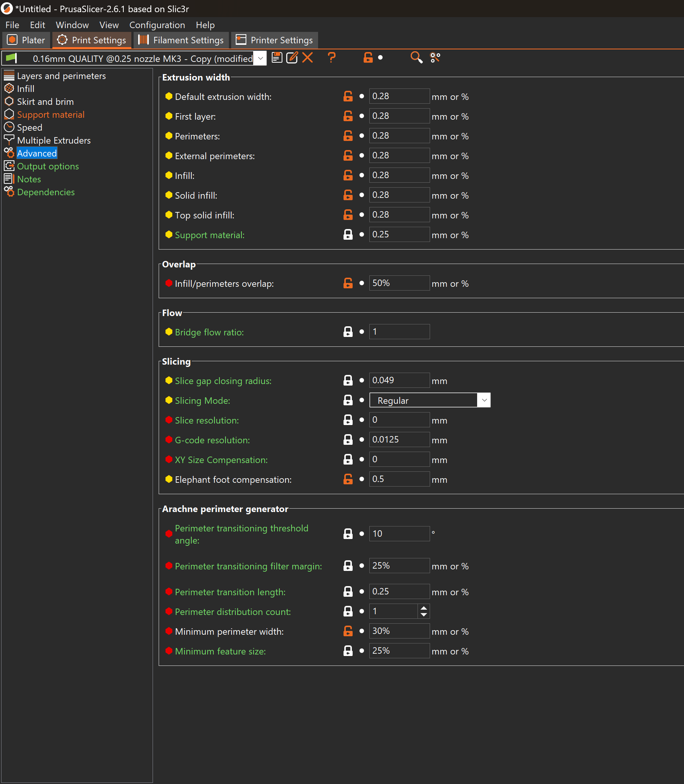Click unlock icon for Infill/perimeters overlap
The image size is (684, 784).
[348, 283]
